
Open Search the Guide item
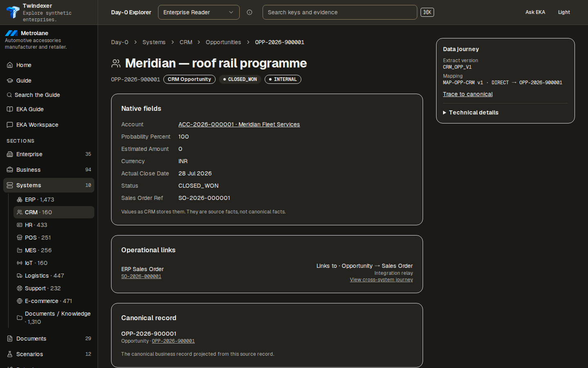(49, 95)
